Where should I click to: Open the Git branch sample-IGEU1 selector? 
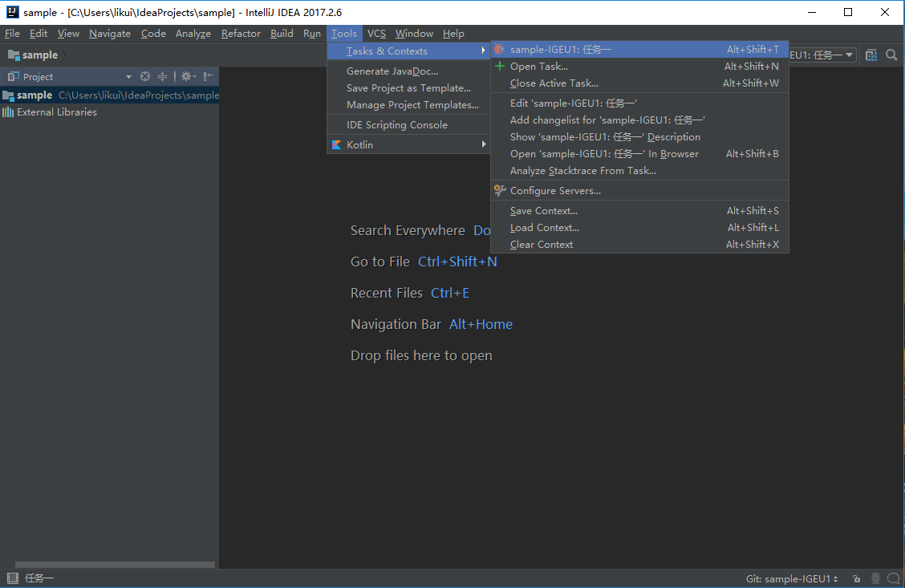click(x=792, y=578)
